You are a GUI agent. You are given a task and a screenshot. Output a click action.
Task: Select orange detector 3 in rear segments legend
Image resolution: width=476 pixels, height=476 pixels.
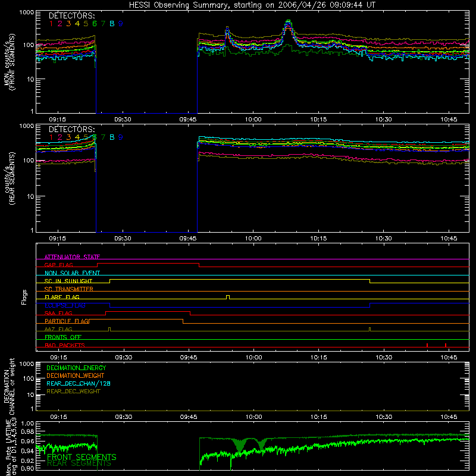(68, 137)
